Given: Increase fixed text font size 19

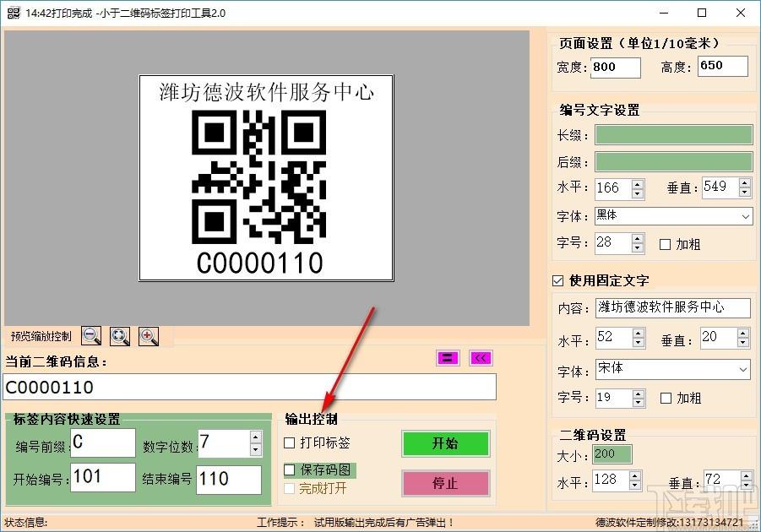Looking at the screenshot, I should (x=639, y=394).
